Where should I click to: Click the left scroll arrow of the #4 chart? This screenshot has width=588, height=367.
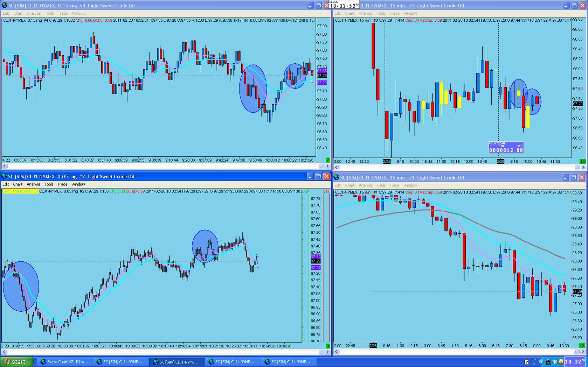[5, 166]
